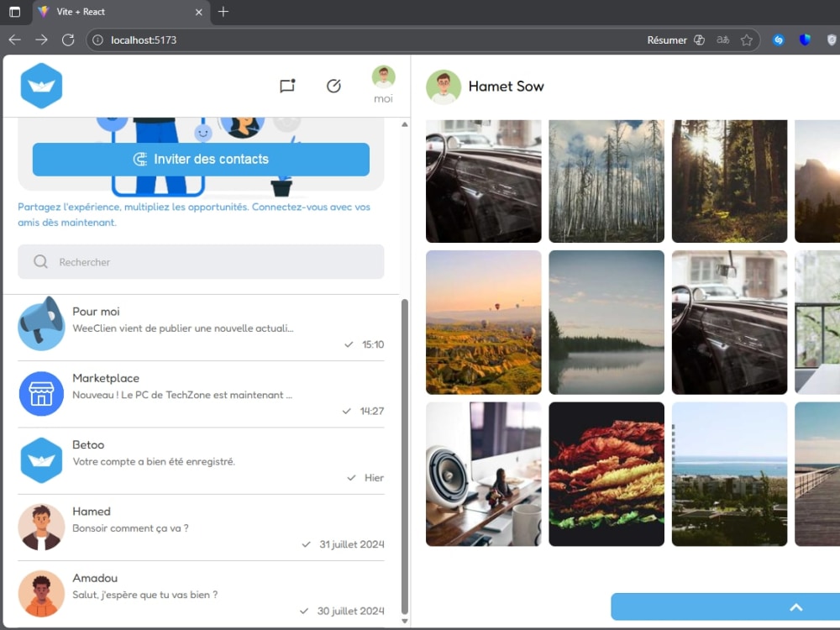Click Hamed's avatar picture
840x630 pixels.
[41, 528]
